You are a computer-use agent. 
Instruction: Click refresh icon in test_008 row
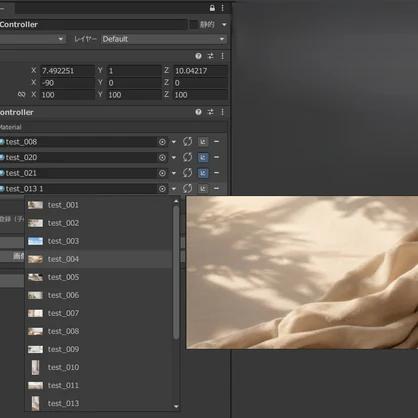187,142
